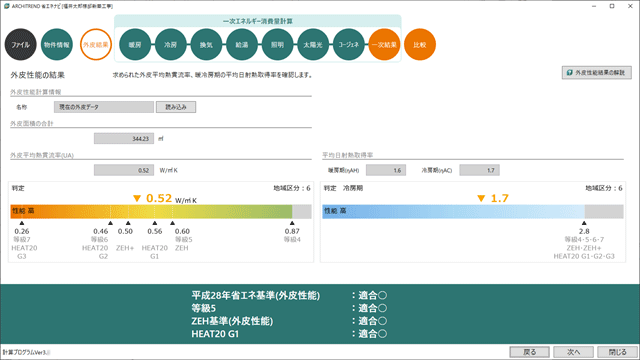Click the 0.26 等級7 threshold marker
Screen dimensions: 640x360
coord(22,223)
